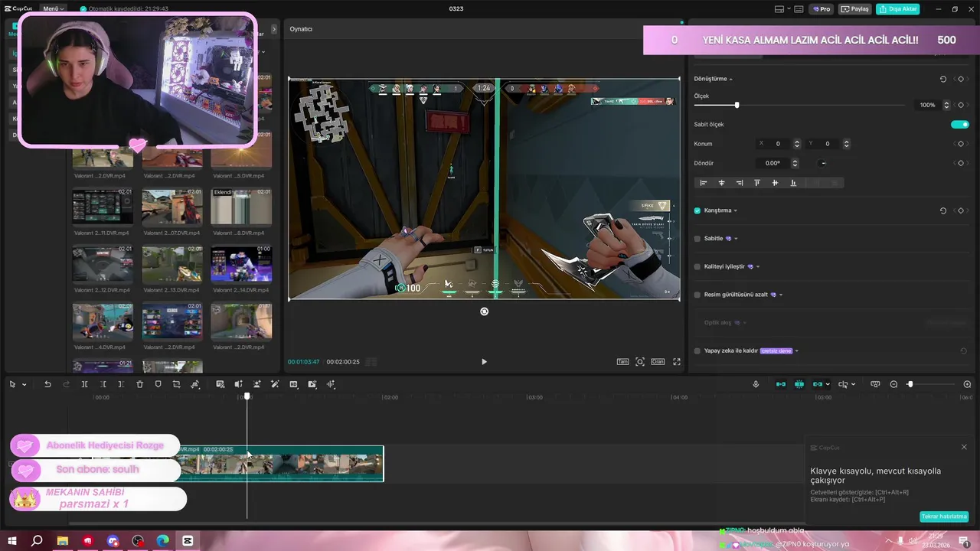Screen dimensions: 980x551
Task: Add keyframe for Ölçek scale
Action: click(961, 105)
